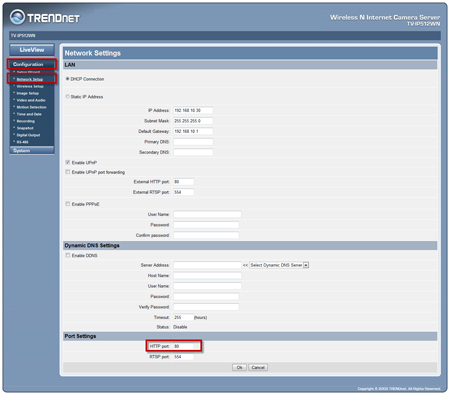This screenshot has height=395, width=450.
Task: Open Image Setup page
Action: 28,93
